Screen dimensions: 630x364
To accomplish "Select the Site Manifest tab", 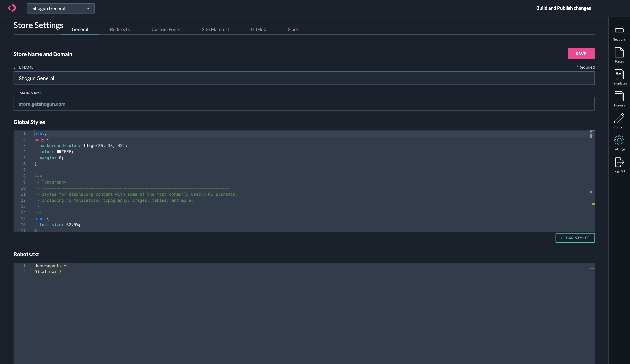I will (x=215, y=29).
